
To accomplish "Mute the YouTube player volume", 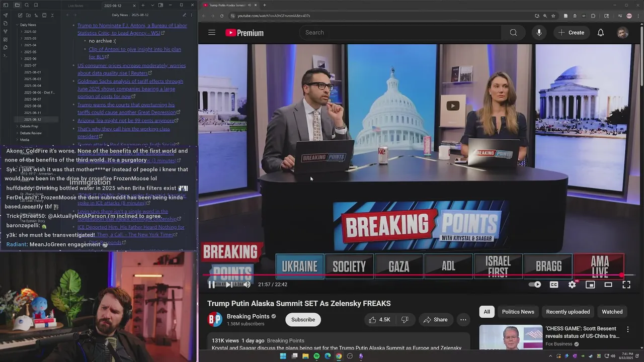I will (x=247, y=285).
